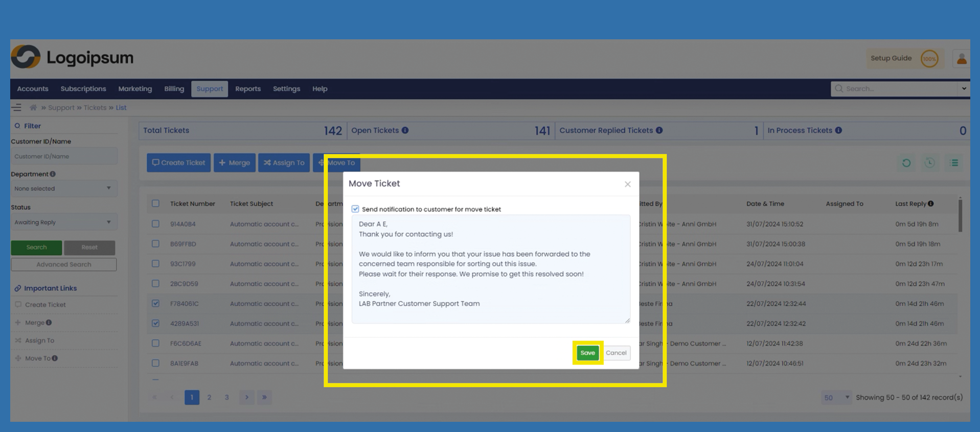Image resolution: width=980 pixels, height=432 pixels.
Task: Click the clock history icon
Action: coord(930,163)
